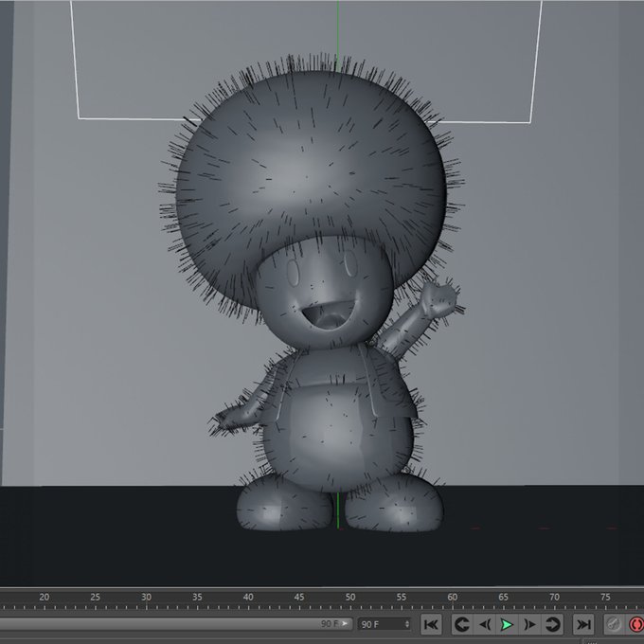Click the 90 F end-frame field

coord(384,624)
